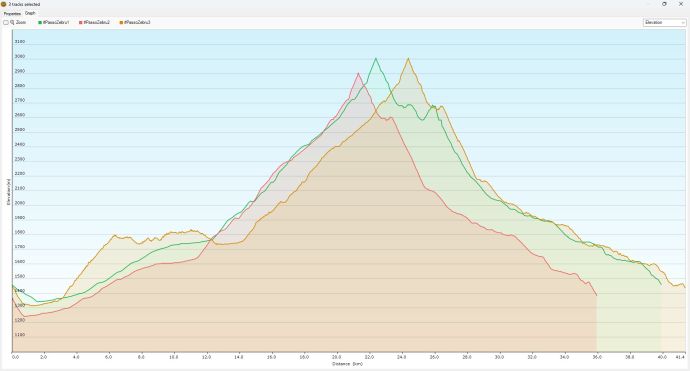690x371 pixels.
Task: Select the #PassoZebru1 legend label
Action: pos(56,22)
